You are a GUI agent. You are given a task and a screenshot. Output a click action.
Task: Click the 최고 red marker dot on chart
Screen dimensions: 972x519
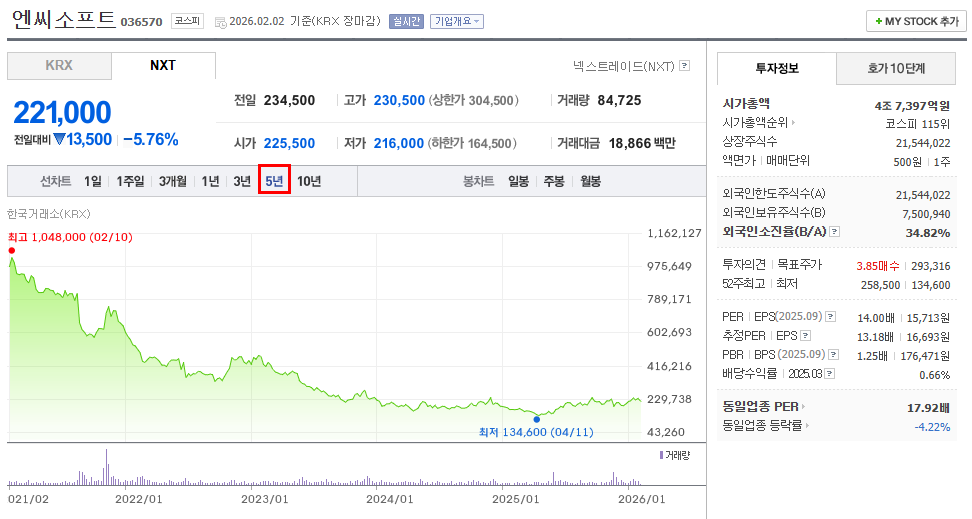(12, 251)
